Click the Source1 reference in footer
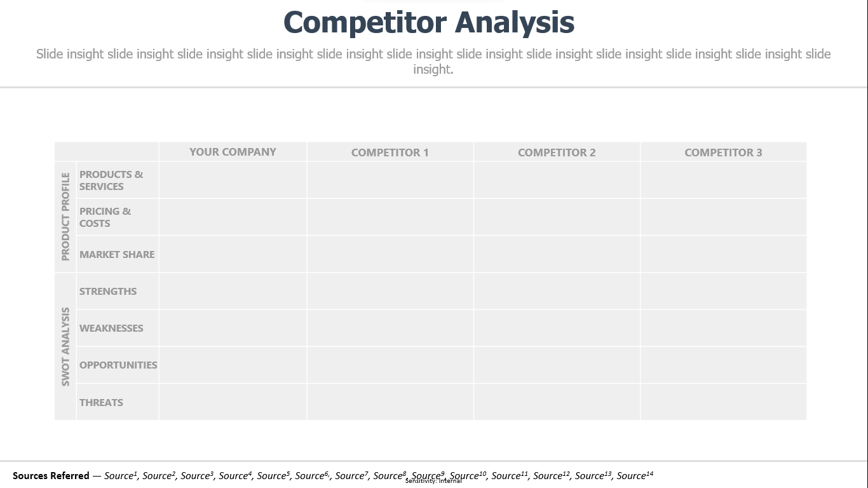Screen dimensions: 868x488 (121, 475)
